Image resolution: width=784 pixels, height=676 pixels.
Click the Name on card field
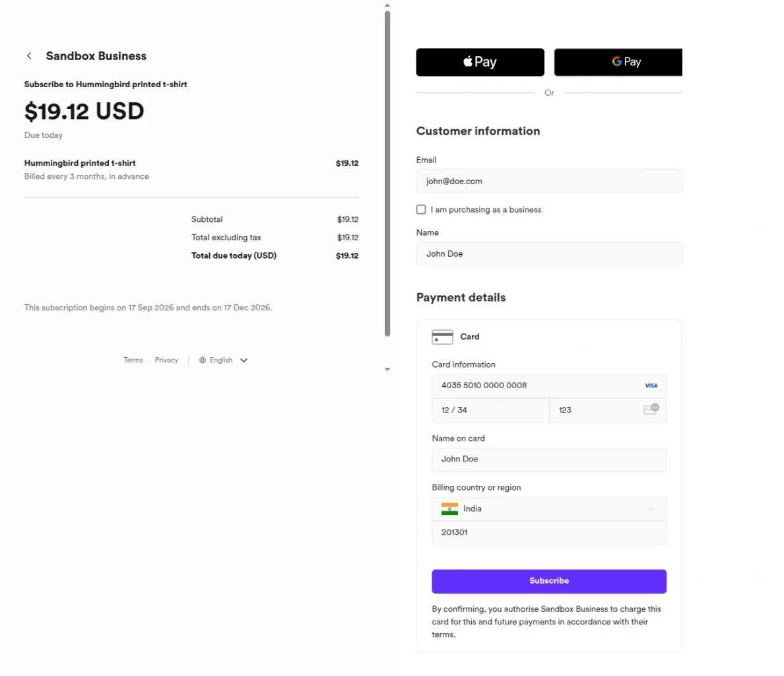(x=549, y=459)
